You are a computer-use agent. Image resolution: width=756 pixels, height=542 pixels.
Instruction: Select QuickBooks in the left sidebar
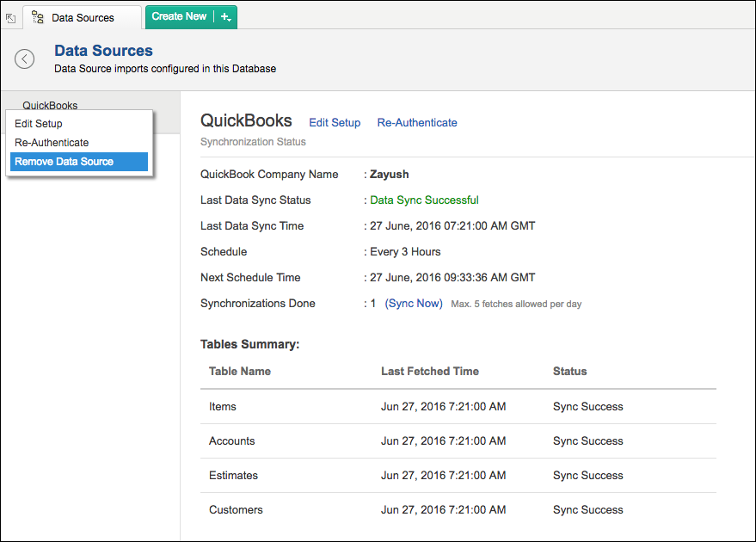pos(50,106)
